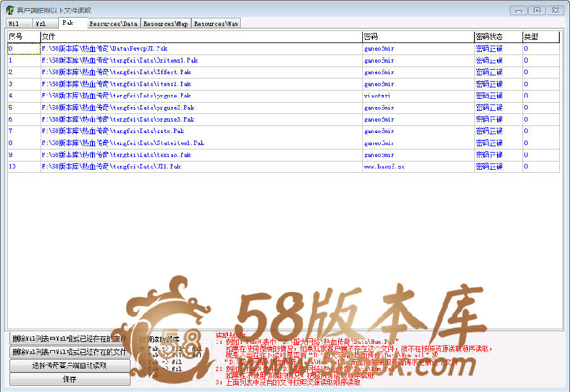The width and height of the screenshot is (570, 392).
Task: Click the www.haosf.cc password cell
Action: pyautogui.click(x=418, y=167)
